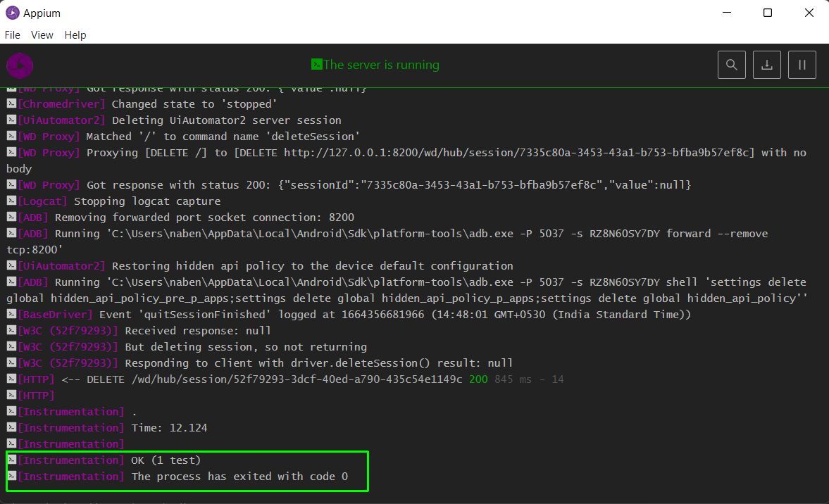Click 'The server is running' status text

pyautogui.click(x=381, y=65)
